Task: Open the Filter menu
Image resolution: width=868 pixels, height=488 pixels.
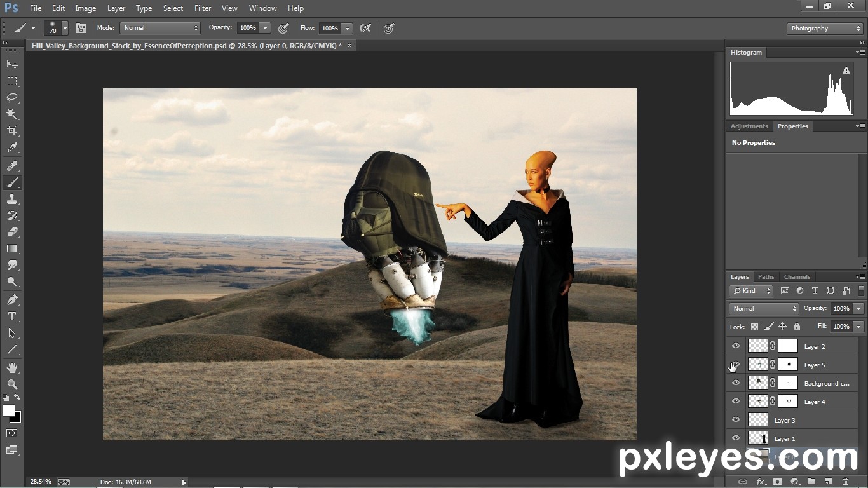Action: pyautogui.click(x=203, y=8)
